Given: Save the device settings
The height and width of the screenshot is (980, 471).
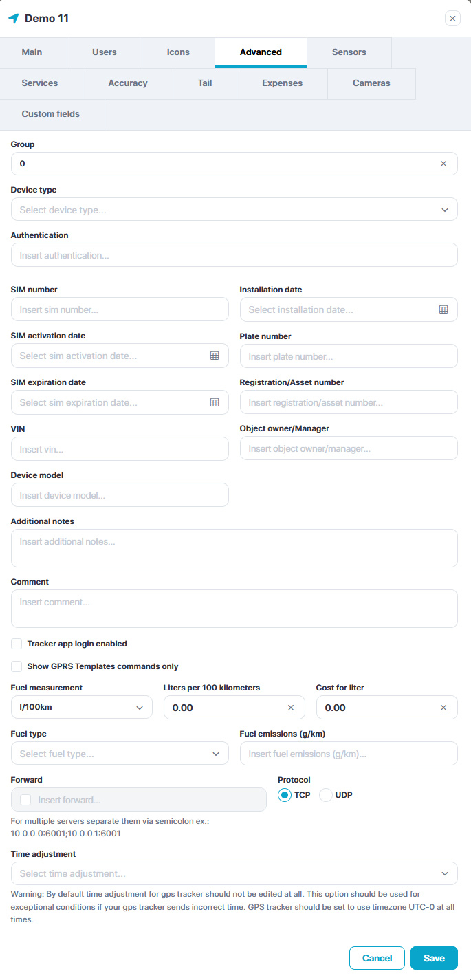Looking at the screenshot, I should tap(434, 958).
